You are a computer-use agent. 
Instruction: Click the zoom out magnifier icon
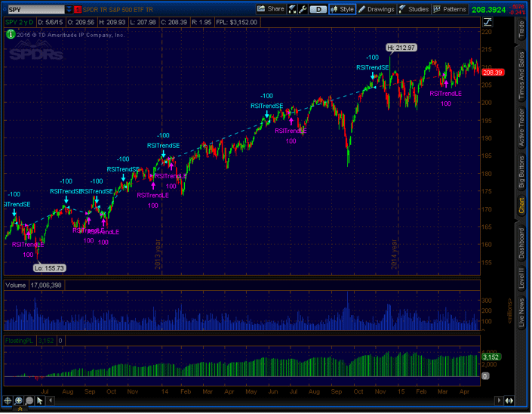click(x=29, y=401)
